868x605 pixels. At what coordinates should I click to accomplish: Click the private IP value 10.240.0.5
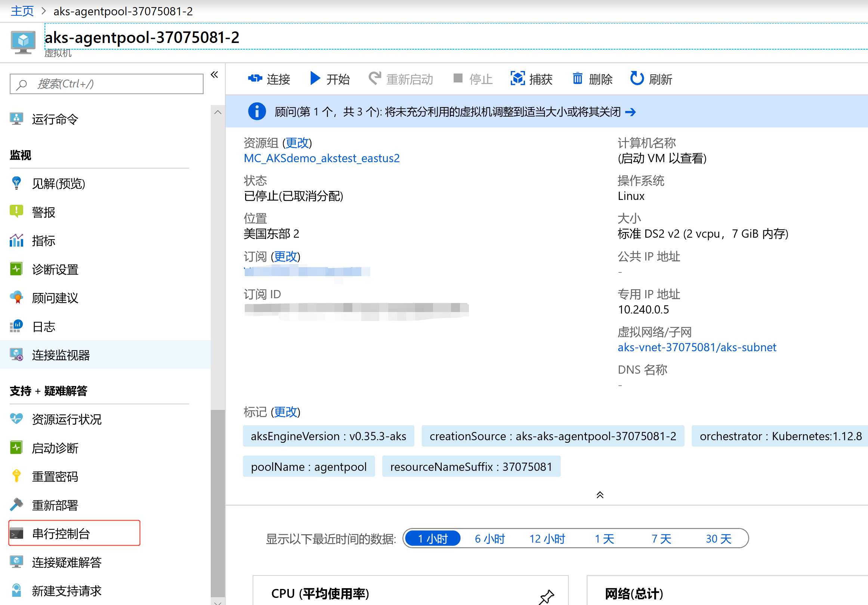[643, 309]
